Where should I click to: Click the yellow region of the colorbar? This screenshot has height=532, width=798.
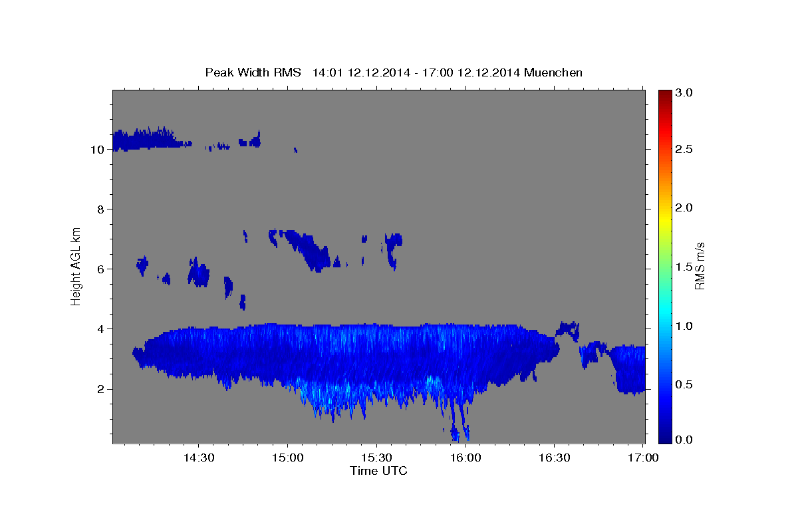coord(665,207)
